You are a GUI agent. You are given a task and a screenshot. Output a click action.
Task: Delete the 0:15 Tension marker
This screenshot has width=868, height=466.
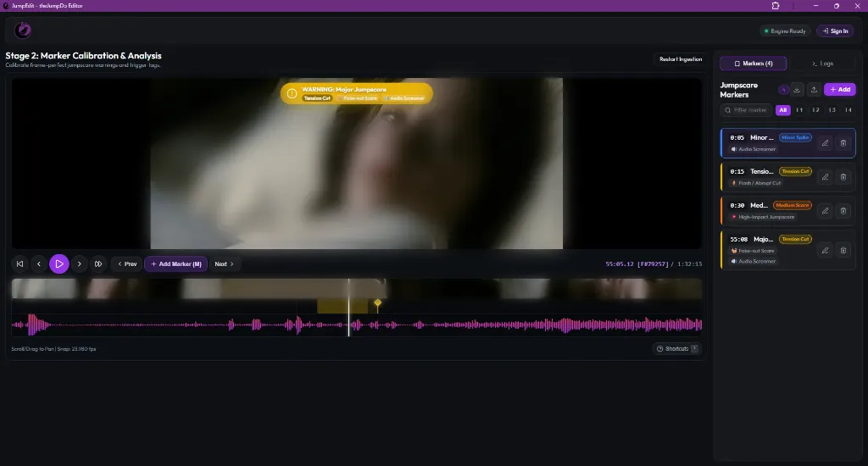pyautogui.click(x=843, y=177)
